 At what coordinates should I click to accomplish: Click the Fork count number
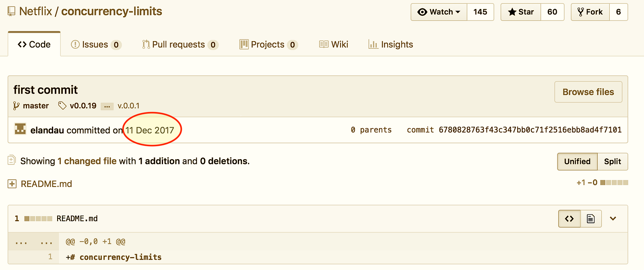[618, 12]
